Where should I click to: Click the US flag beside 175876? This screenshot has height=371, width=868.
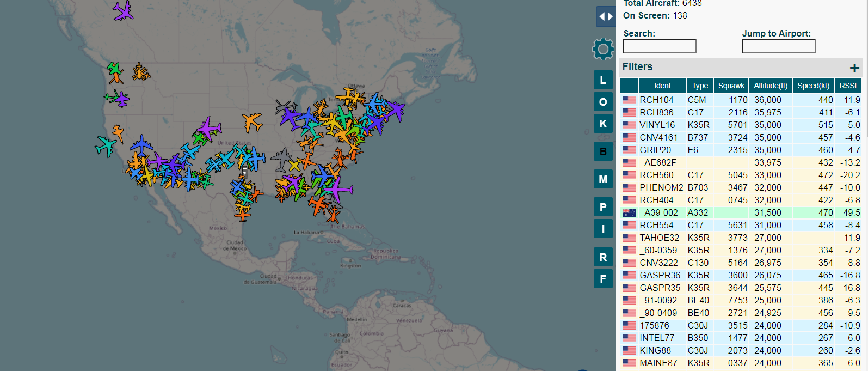629,326
